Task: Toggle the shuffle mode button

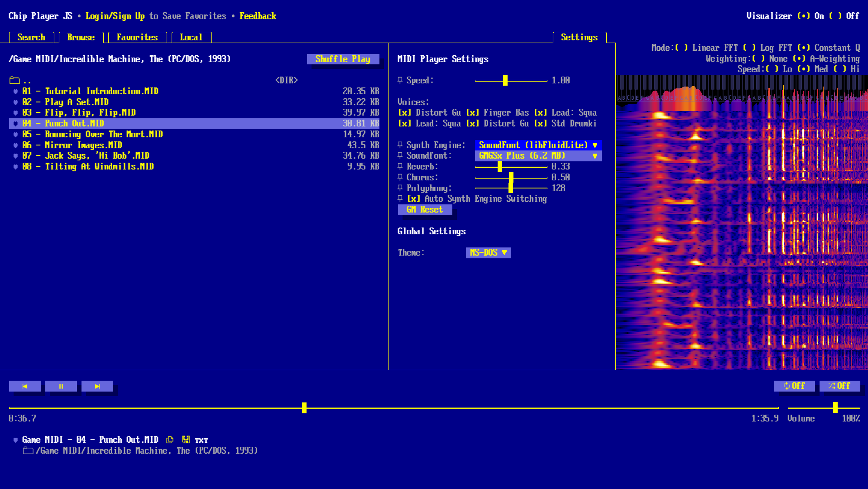Action: pos(839,386)
